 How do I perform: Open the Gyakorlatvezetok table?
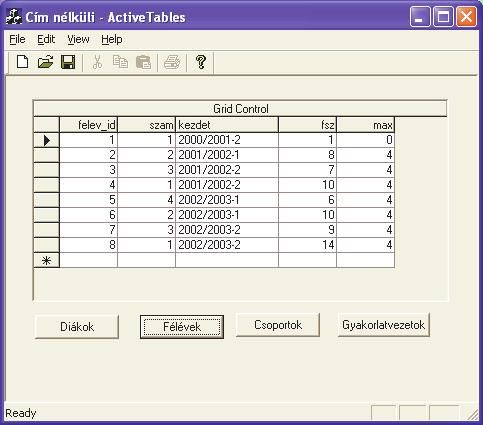[x=383, y=325]
